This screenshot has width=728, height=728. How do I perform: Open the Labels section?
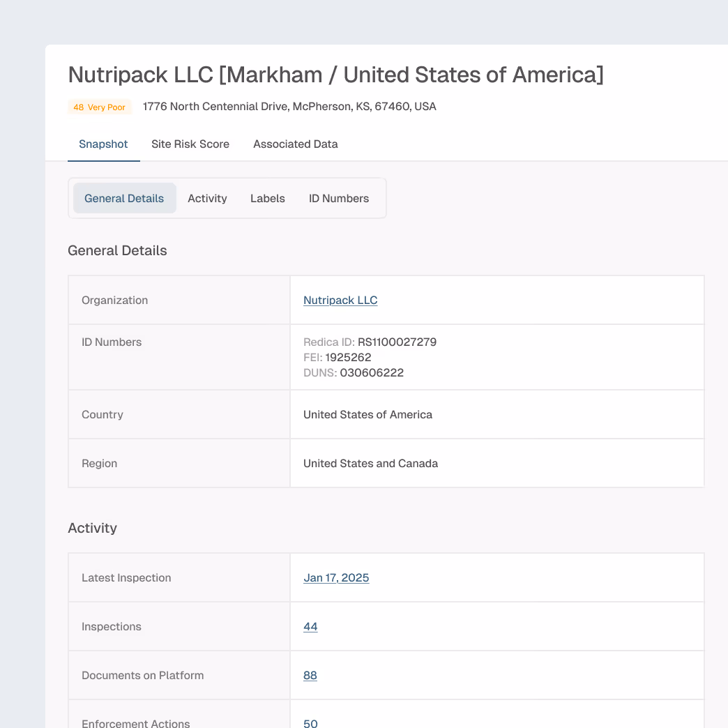click(x=267, y=198)
